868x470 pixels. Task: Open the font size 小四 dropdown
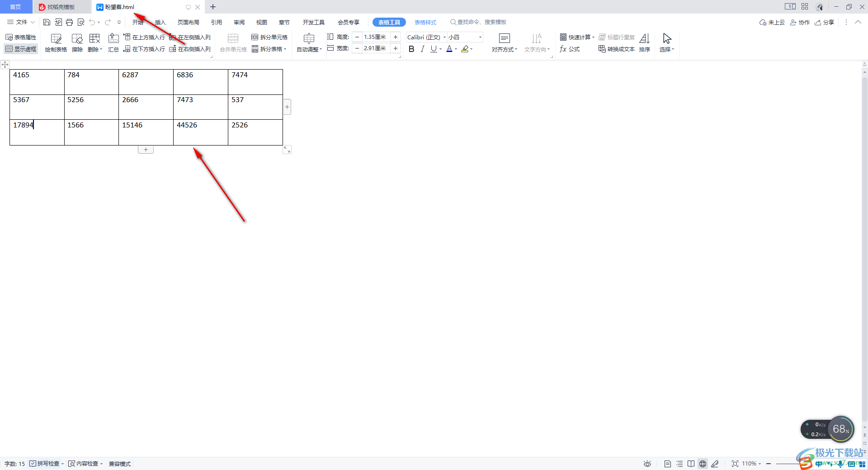coord(480,37)
